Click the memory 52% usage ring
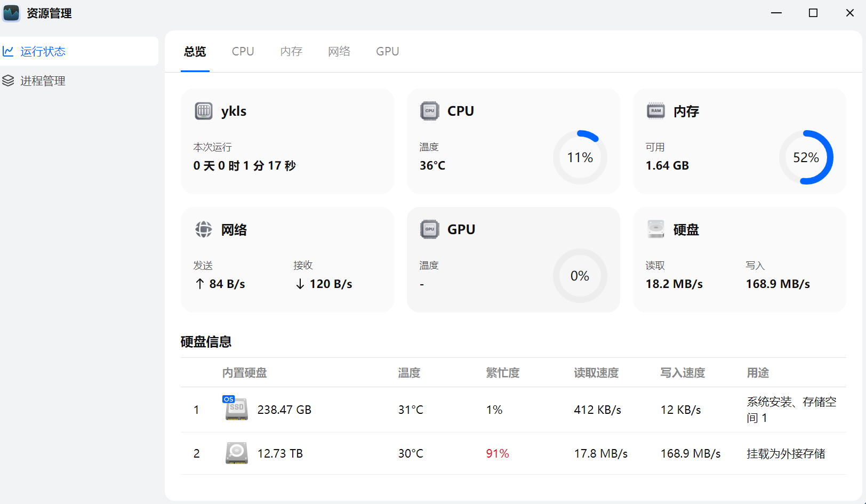The width and height of the screenshot is (866, 504). click(806, 157)
